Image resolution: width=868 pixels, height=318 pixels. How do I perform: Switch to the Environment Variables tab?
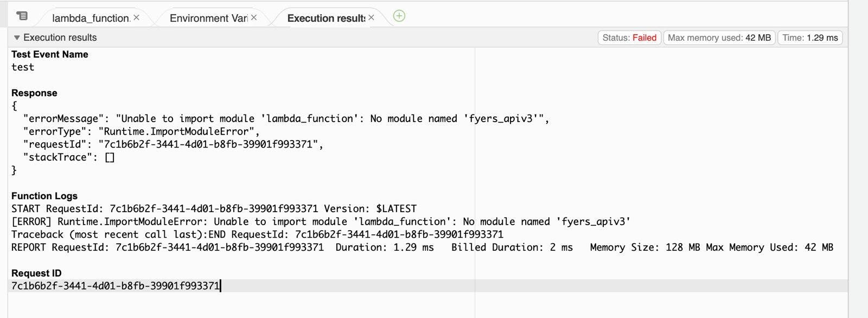click(x=208, y=18)
